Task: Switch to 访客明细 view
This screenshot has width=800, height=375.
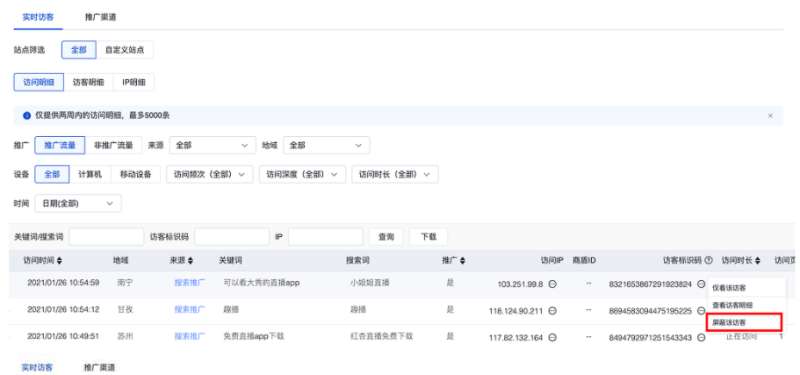Action: [x=88, y=82]
